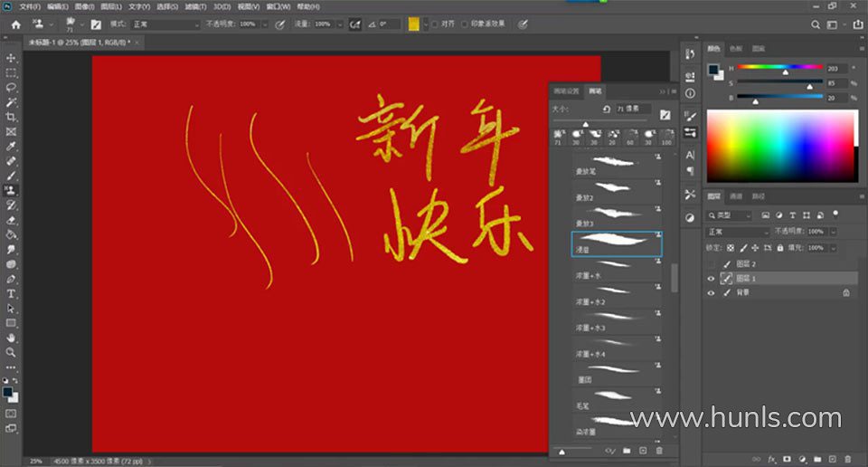Toggle visibility of 背景 layer
Screen dimensions: 868x467
(711, 292)
